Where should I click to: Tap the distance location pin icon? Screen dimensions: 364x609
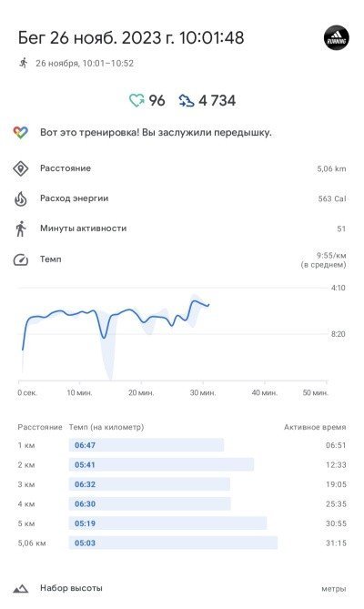21,168
